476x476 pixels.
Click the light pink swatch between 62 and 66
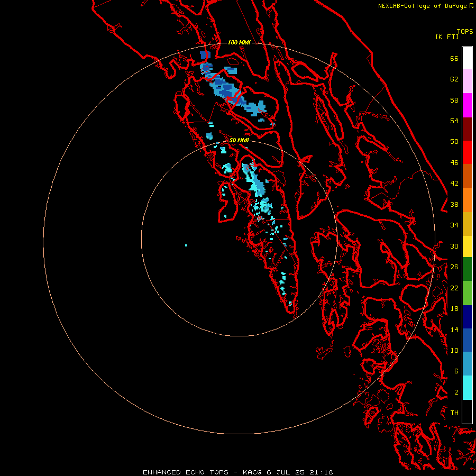point(467,81)
